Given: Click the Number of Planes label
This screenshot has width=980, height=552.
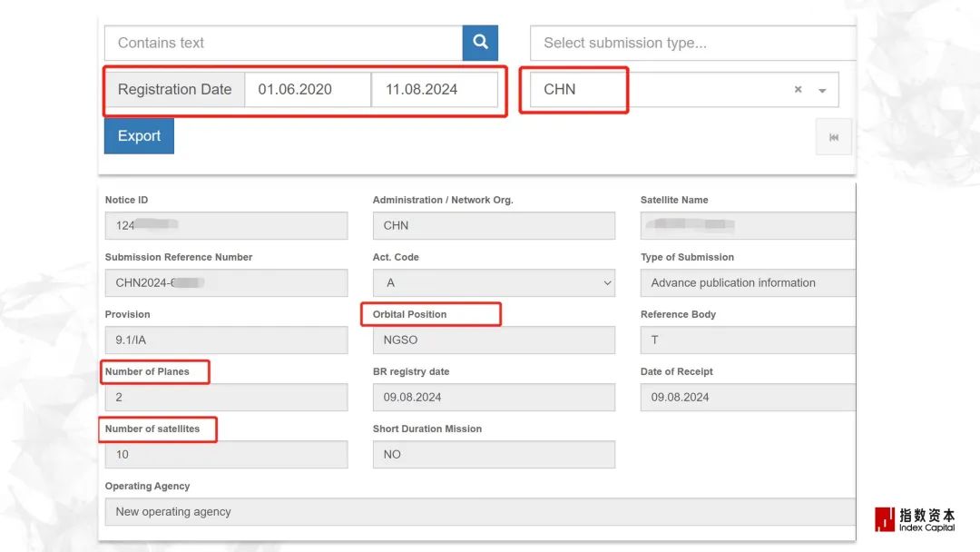Looking at the screenshot, I should pyautogui.click(x=147, y=371).
